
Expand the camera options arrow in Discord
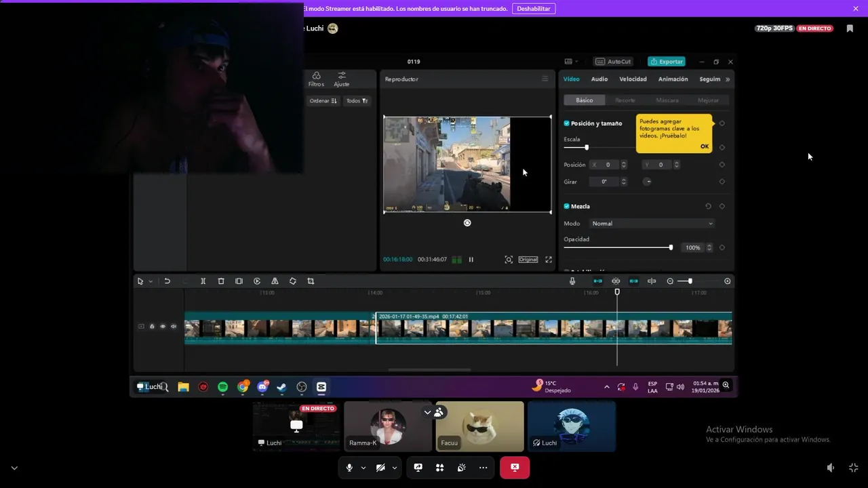tap(395, 468)
